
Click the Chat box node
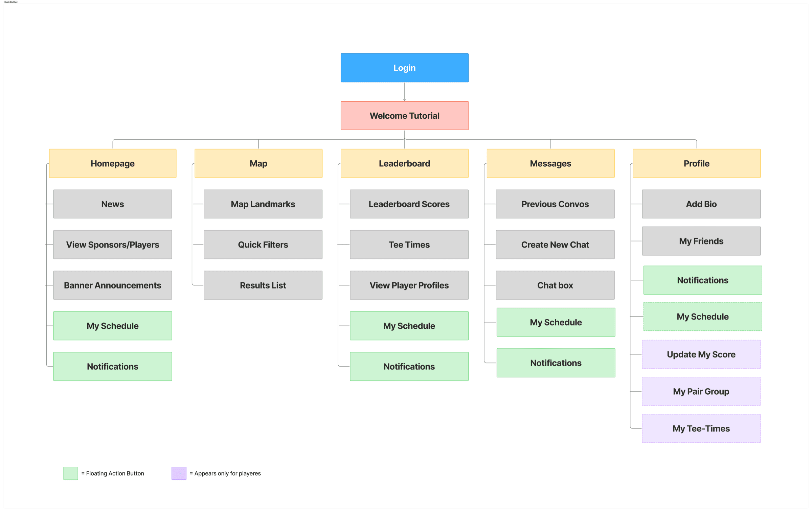click(555, 285)
